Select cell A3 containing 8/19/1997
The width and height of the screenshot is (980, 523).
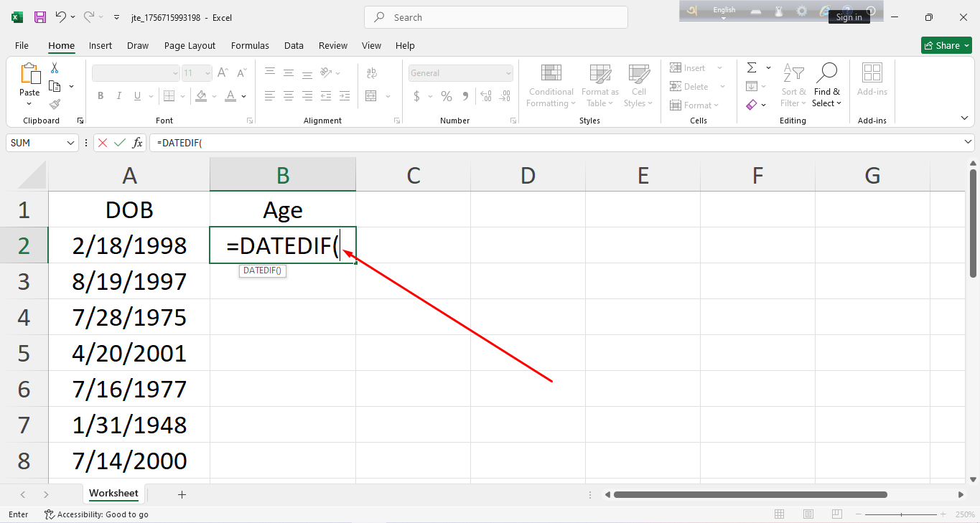129,281
